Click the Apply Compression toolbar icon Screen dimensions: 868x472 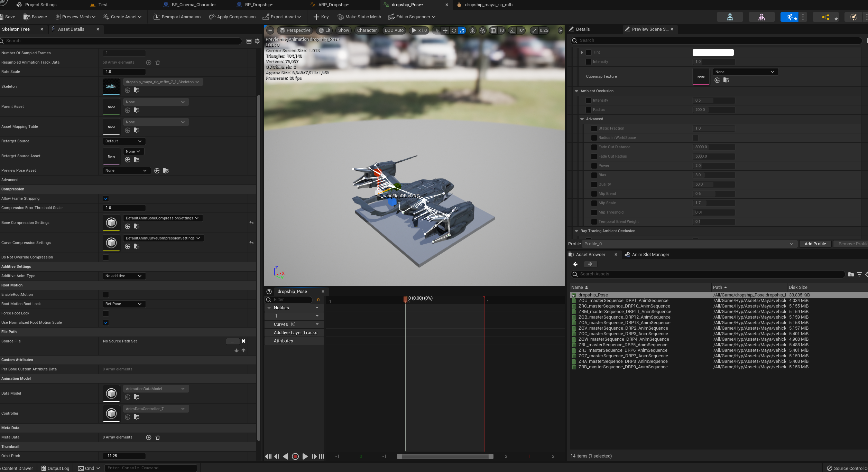(x=212, y=17)
